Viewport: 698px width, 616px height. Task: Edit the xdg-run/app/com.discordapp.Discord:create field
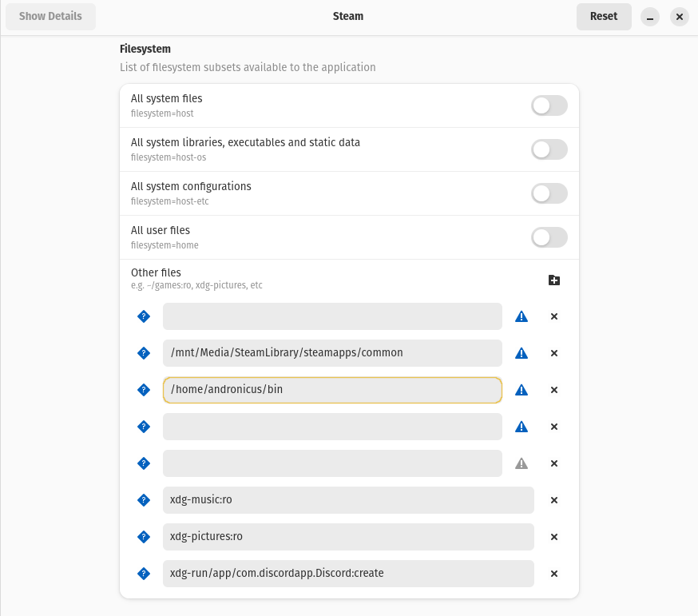pyautogui.click(x=348, y=574)
